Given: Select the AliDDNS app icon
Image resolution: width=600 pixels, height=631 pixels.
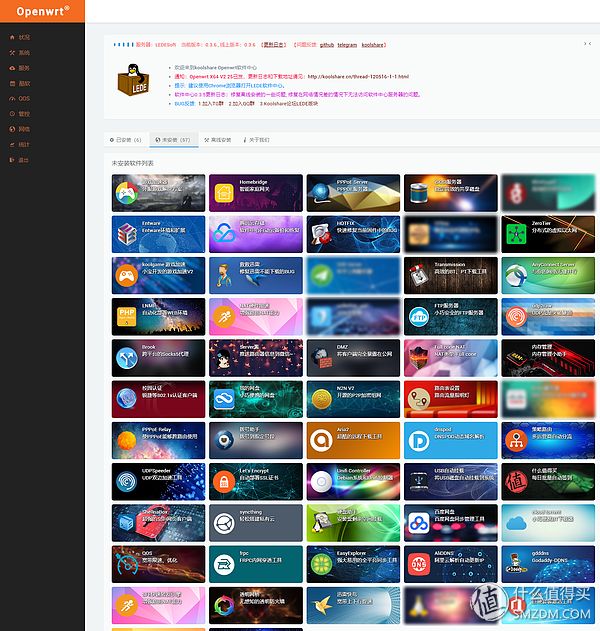Looking at the screenshot, I should 419,560.
